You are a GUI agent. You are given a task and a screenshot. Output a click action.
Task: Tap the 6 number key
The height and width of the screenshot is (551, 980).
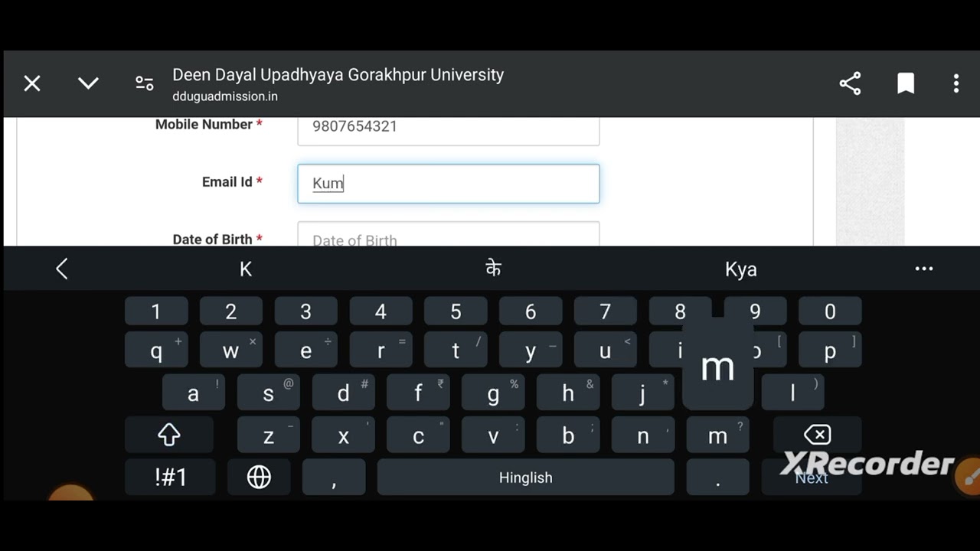(531, 311)
